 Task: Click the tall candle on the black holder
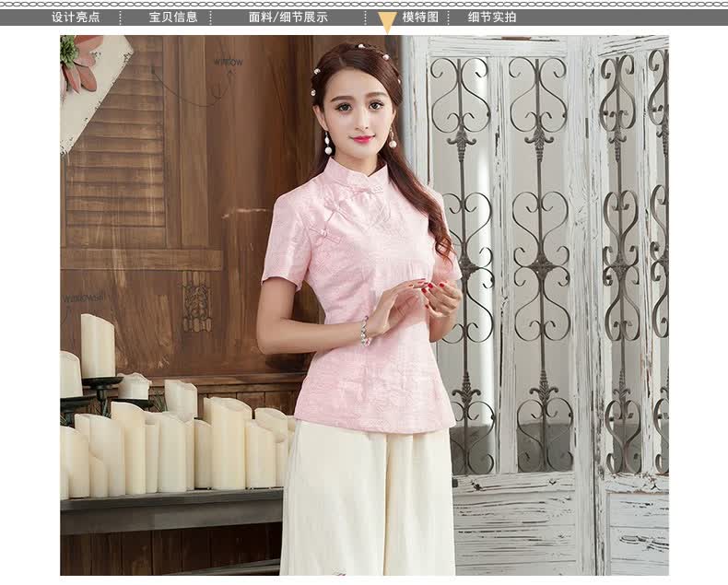[x=98, y=345]
